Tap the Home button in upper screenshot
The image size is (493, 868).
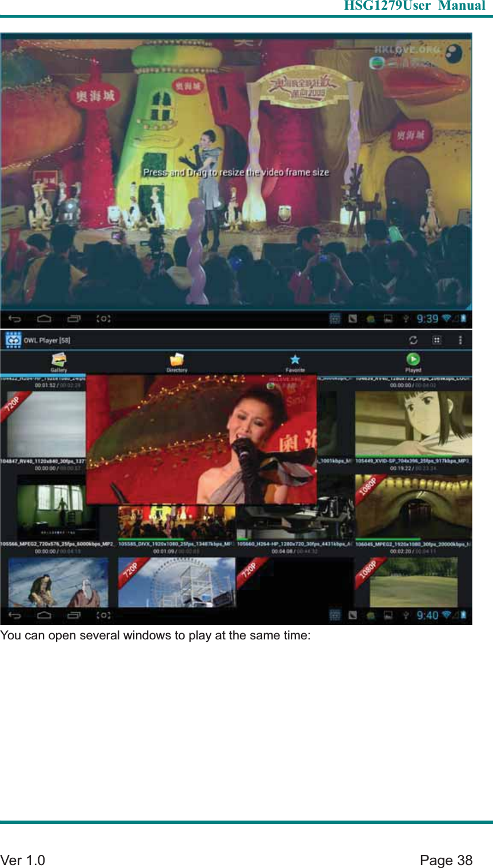[44, 319]
